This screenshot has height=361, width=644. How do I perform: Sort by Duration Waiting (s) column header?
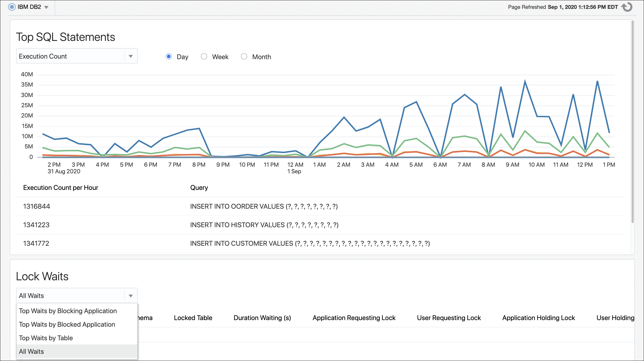tap(262, 318)
